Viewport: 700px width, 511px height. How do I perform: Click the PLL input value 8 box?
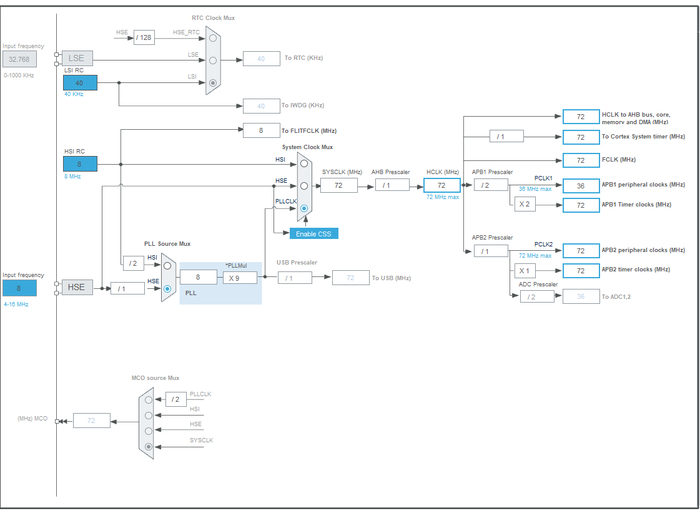point(199,277)
